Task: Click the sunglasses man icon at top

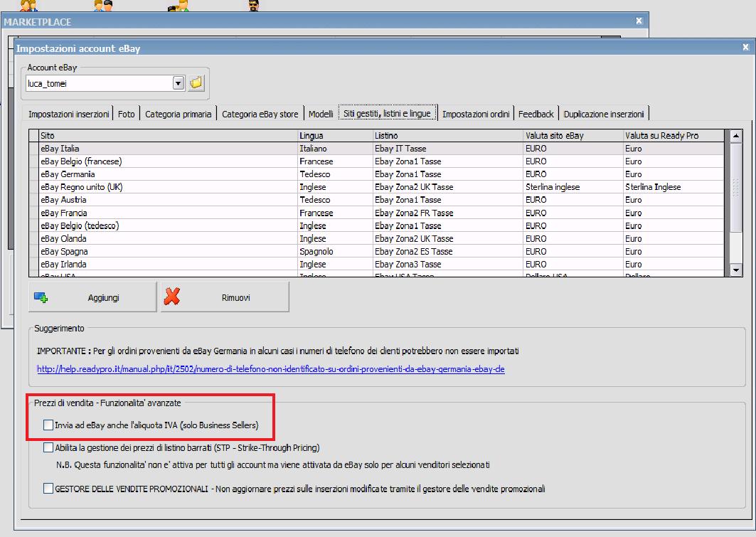Action: [253, 6]
